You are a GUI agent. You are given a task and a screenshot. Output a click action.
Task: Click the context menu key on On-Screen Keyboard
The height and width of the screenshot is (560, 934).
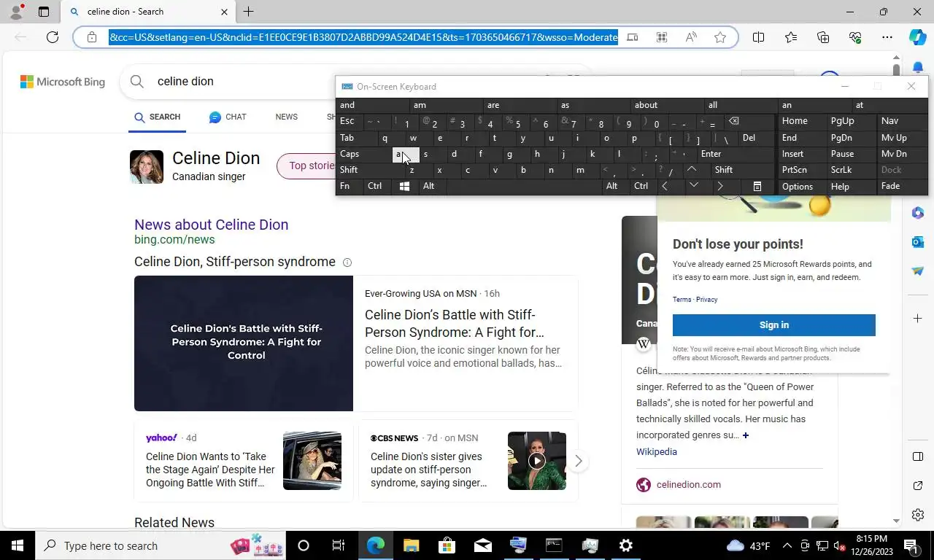tap(757, 186)
